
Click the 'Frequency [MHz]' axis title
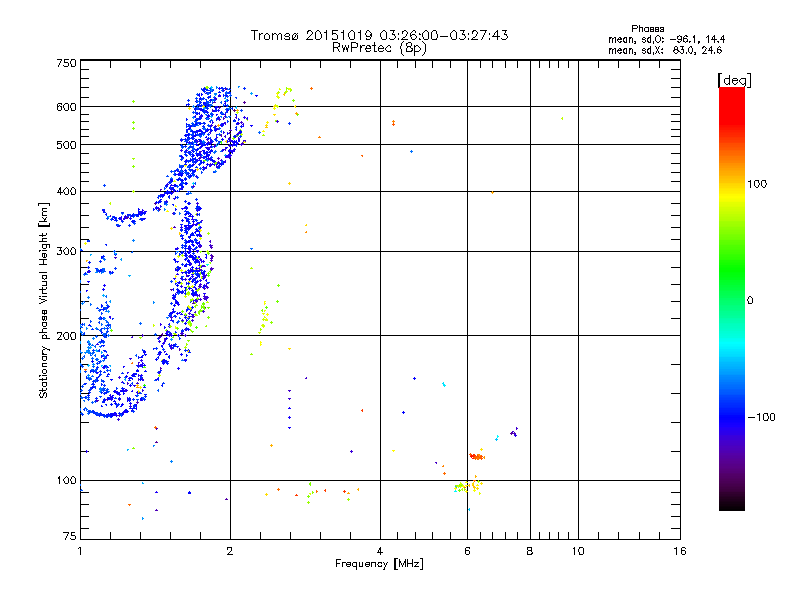click(379, 564)
